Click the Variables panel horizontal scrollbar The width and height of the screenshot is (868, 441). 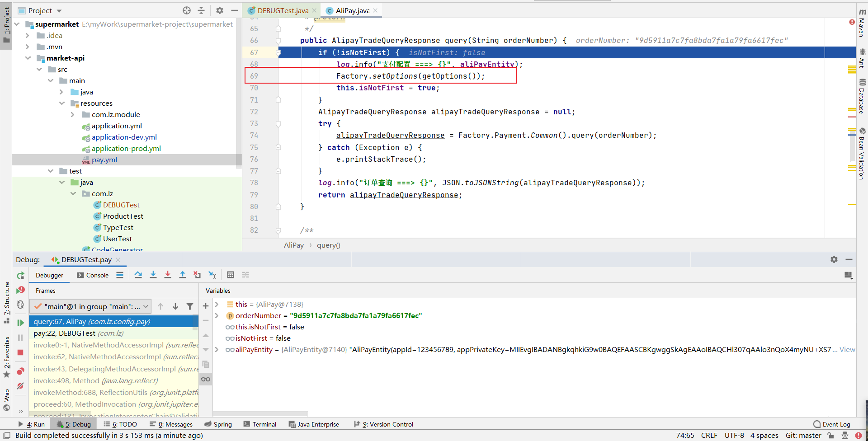tap(260, 413)
